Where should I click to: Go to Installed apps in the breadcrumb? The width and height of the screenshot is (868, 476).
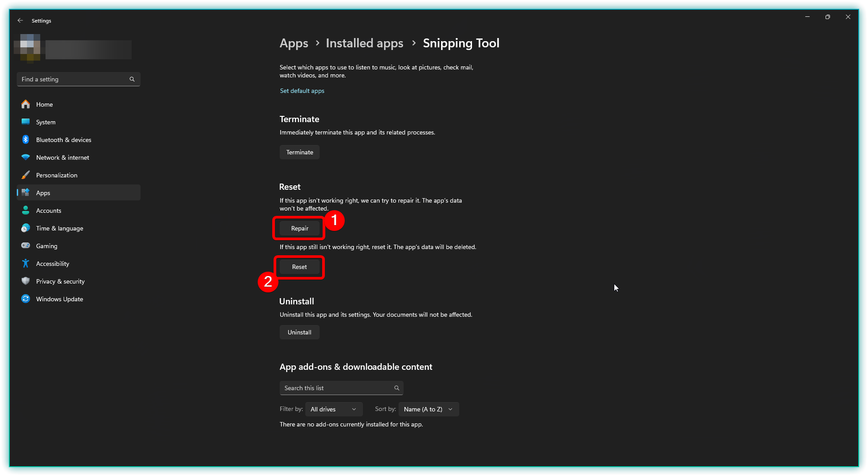pos(365,43)
